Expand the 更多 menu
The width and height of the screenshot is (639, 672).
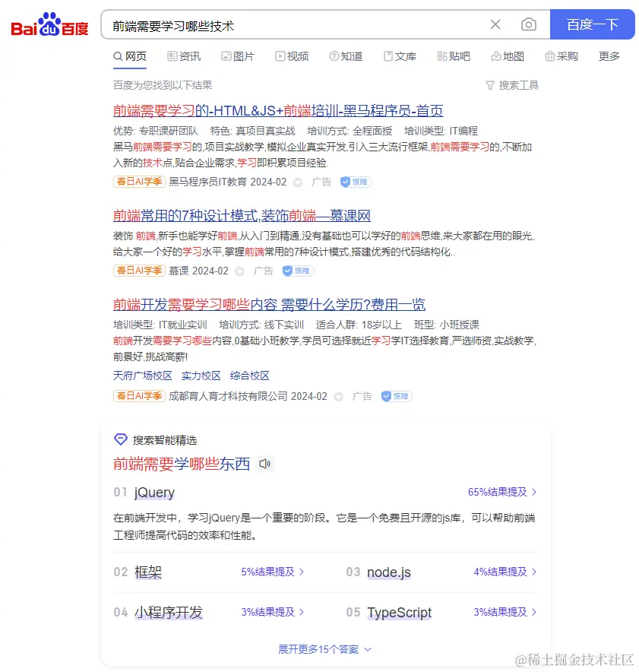pos(609,56)
